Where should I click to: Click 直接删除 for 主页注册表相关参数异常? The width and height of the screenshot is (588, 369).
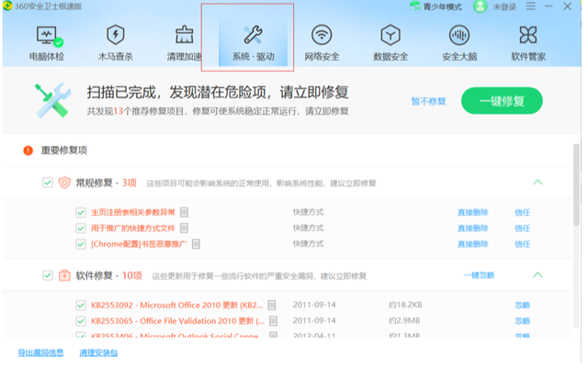point(473,212)
